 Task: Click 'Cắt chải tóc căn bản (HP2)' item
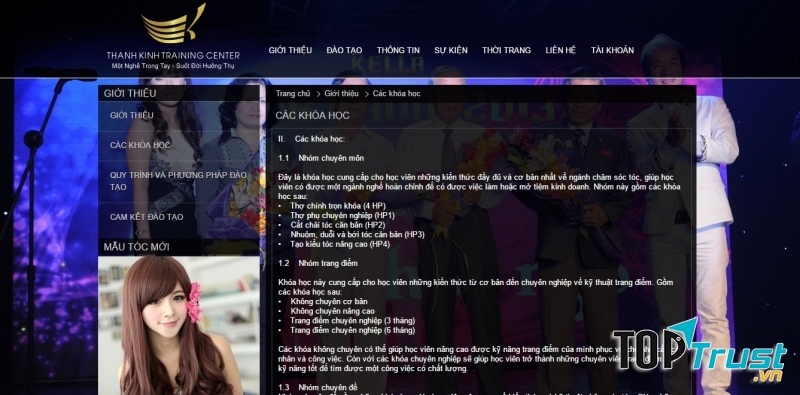pyautogui.click(x=337, y=225)
